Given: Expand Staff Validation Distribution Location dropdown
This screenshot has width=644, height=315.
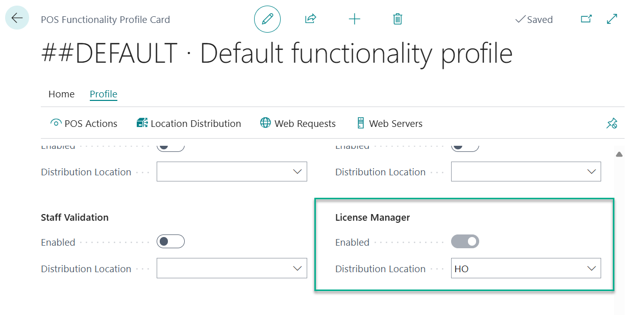Looking at the screenshot, I should point(298,269).
